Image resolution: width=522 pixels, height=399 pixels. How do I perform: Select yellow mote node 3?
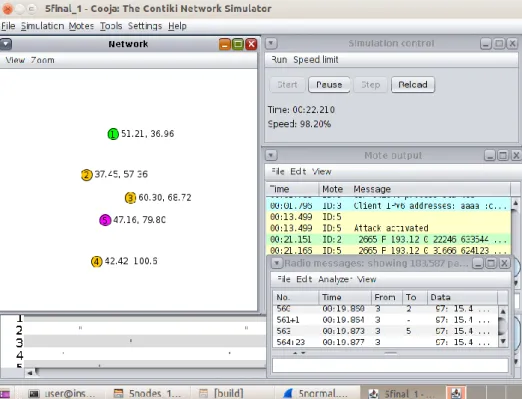point(130,198)
